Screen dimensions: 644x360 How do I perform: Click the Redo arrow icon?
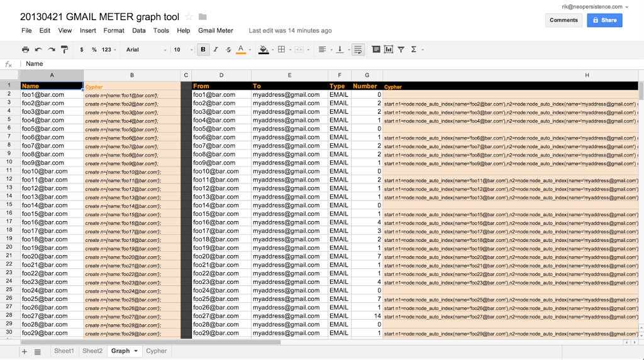(x=52, y=50)
